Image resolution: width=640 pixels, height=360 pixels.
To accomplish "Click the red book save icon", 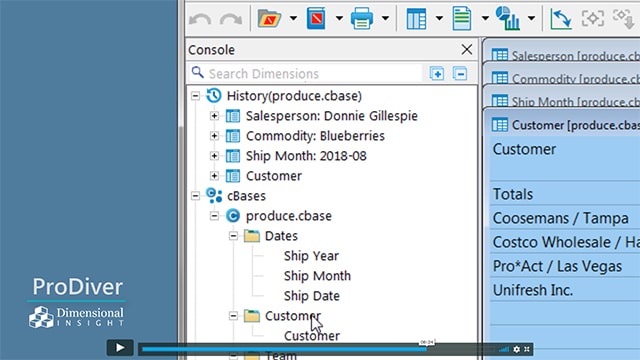I will tap(316, 18).
